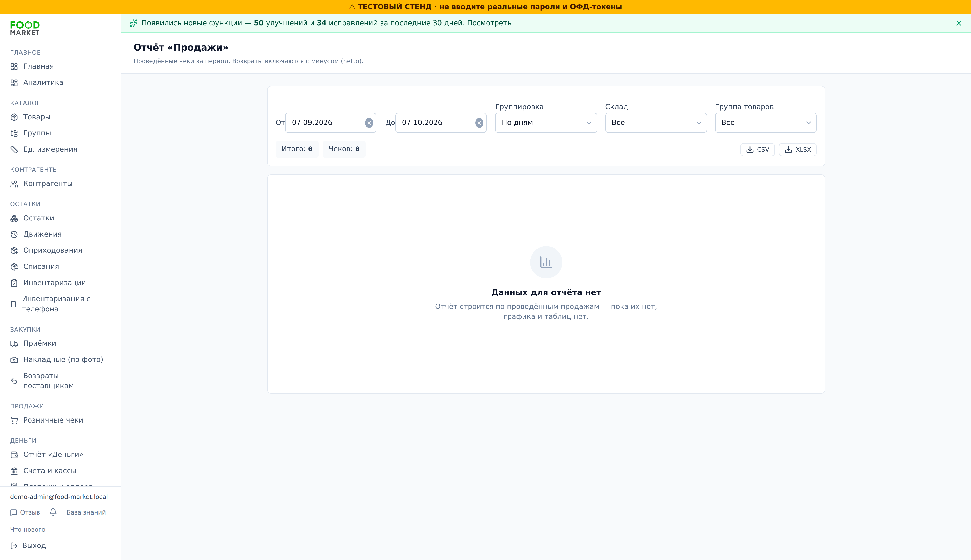Export the report to XLSX
This screenshot has width=971, height=560.
coord(798,150)
